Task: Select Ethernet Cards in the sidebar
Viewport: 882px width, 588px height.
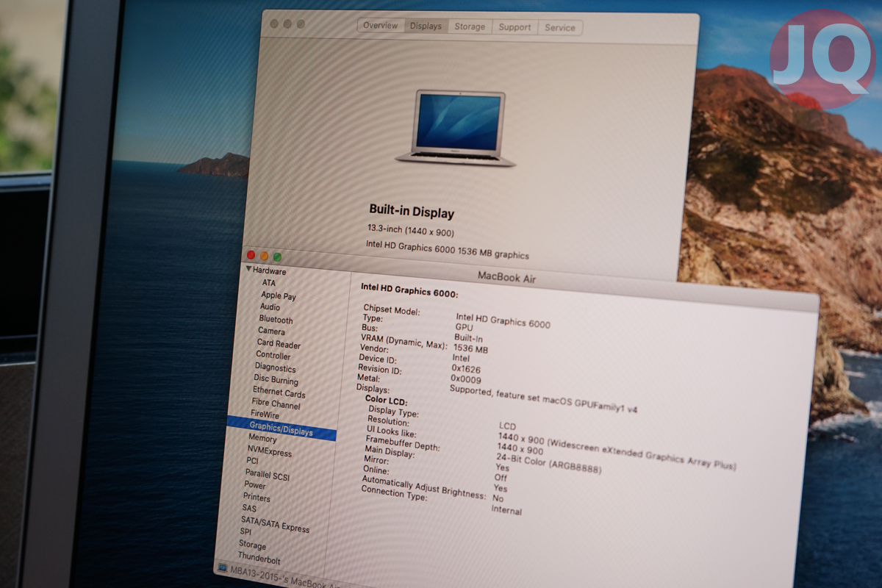Action: [x=279, y=392]
